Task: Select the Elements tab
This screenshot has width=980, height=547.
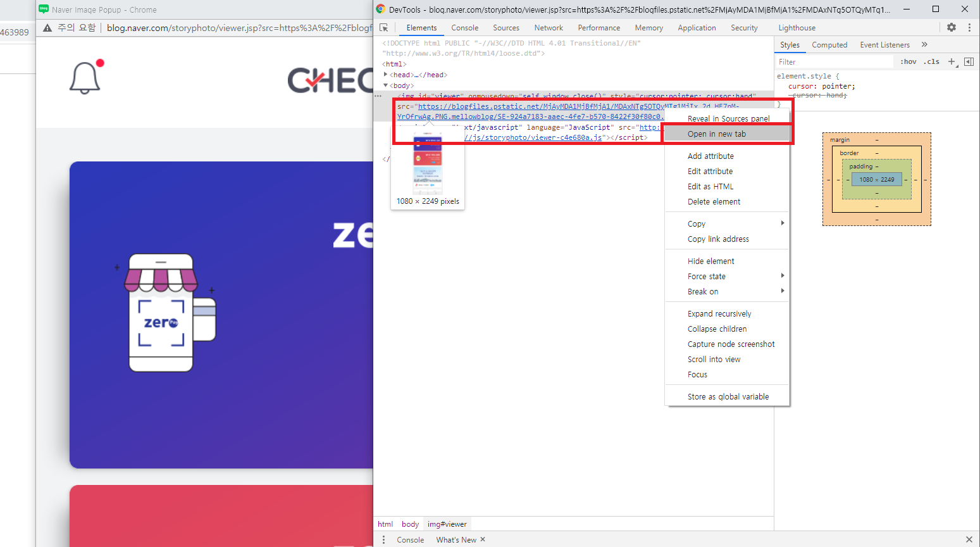Action: (421, 28)
